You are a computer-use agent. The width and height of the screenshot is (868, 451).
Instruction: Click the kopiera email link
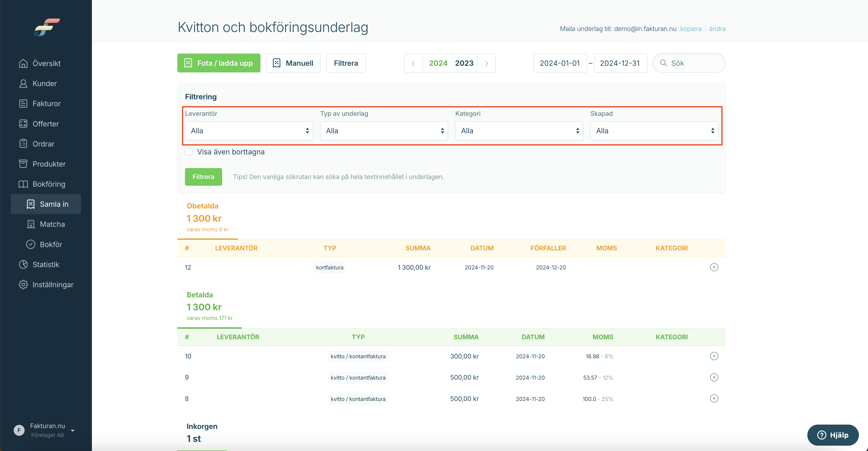pyautogui.click(x=690, y=29)
